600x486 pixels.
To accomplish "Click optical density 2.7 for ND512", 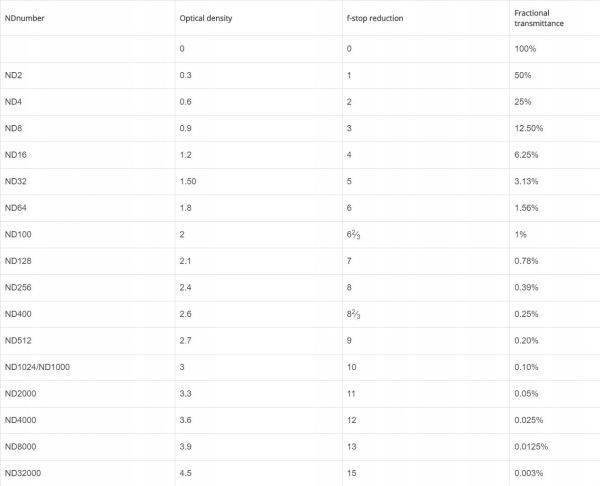I will coord(186,341).
